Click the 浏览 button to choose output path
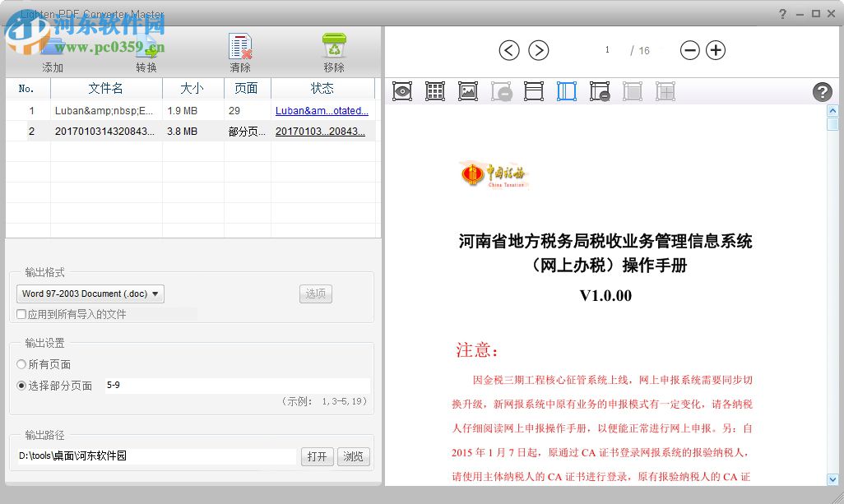 354,456
